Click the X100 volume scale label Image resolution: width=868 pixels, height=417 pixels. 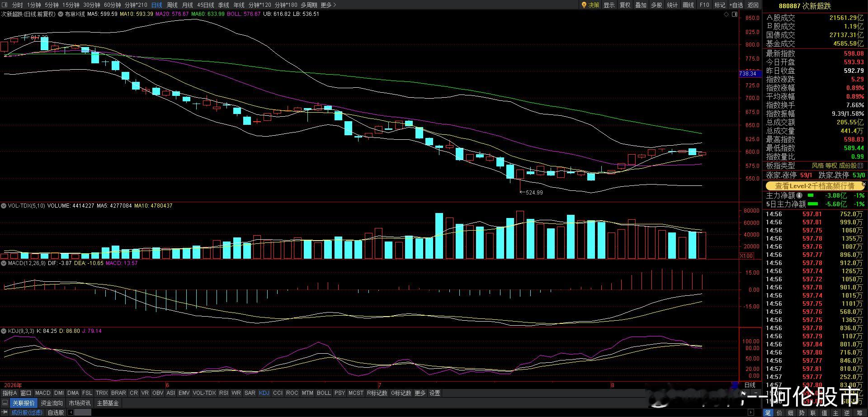click(x=746, y=256)
